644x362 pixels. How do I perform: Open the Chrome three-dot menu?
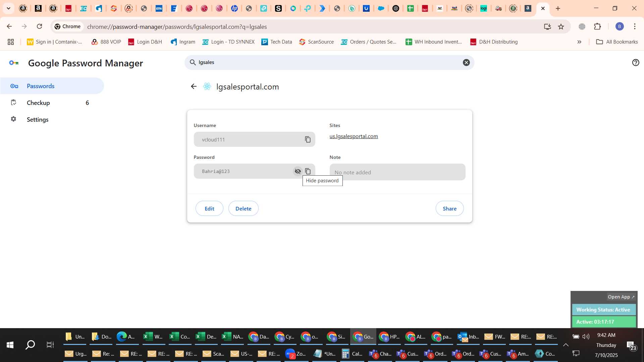pos(635,26)
